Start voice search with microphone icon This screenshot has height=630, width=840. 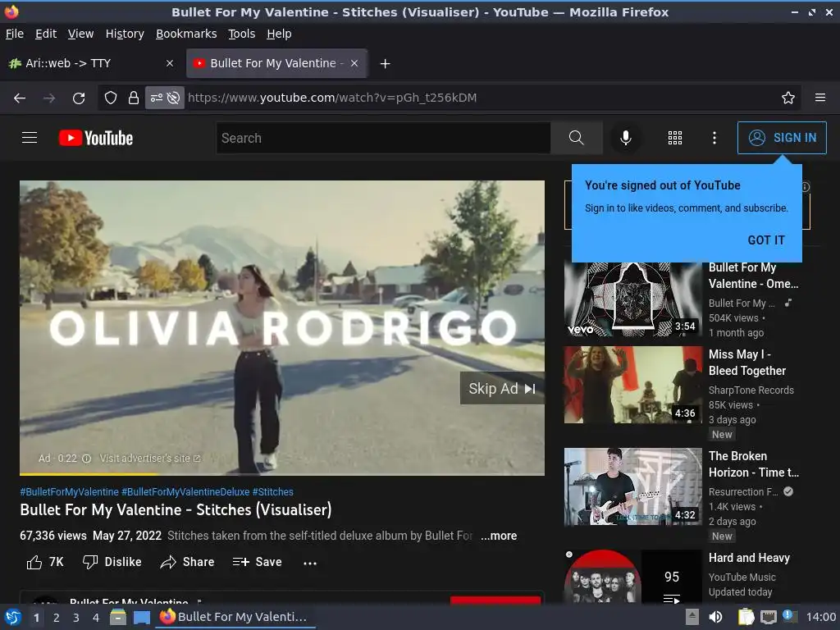[x=625, y=138]
